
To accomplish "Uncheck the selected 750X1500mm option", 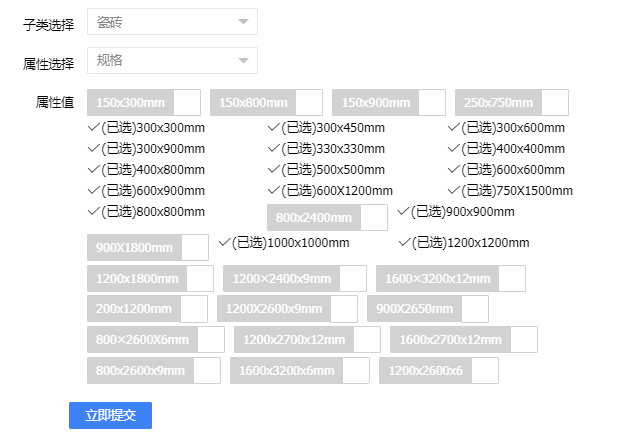I will point(510,190).
